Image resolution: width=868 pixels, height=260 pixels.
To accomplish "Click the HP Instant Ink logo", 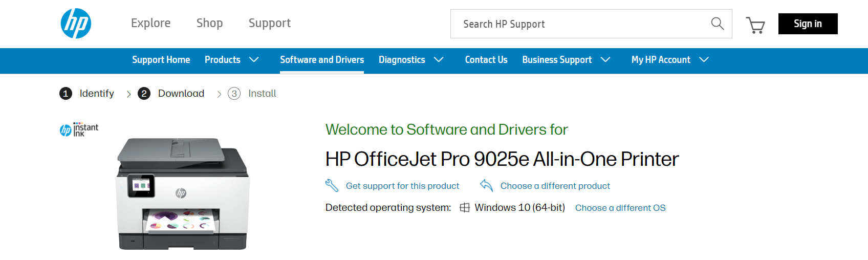I will [x=79, y=129].
